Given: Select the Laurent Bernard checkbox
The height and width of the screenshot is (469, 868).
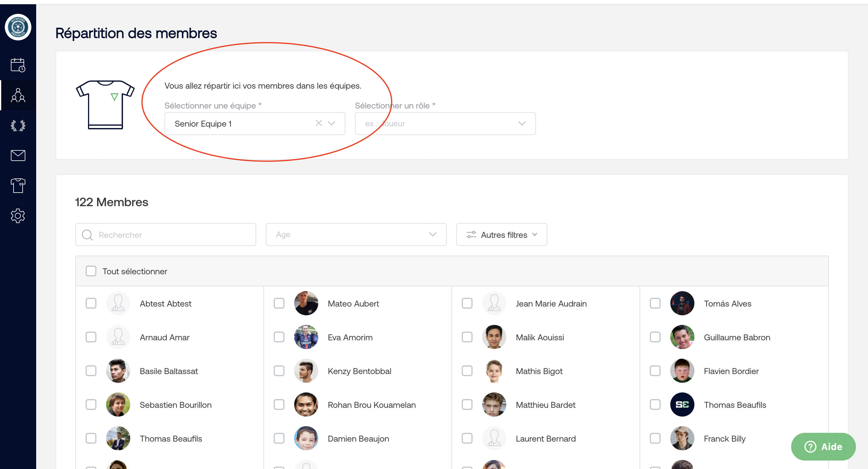Looking at the screenshot, I should coord(467,438).
